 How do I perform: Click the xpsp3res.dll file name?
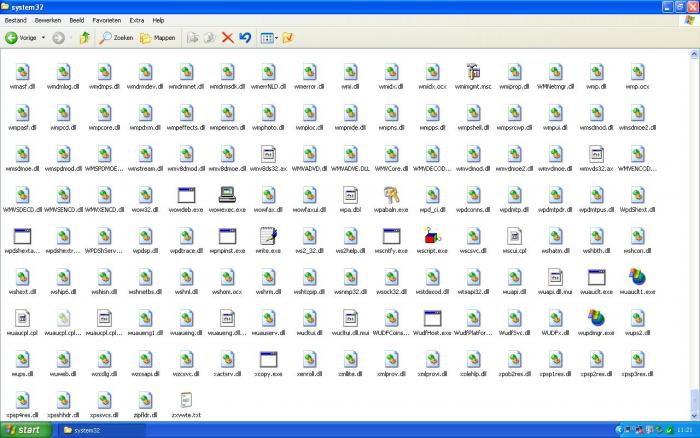(637, 374)
